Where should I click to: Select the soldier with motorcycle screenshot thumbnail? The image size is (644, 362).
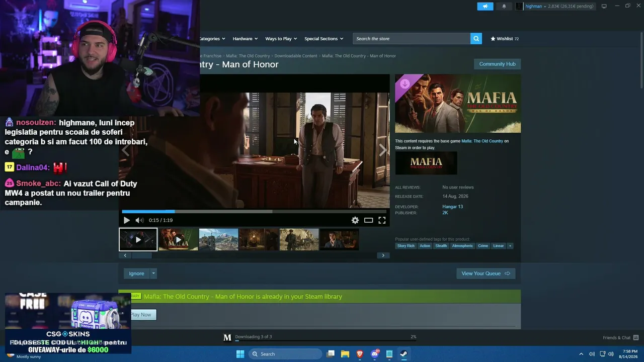click(299, 240)
